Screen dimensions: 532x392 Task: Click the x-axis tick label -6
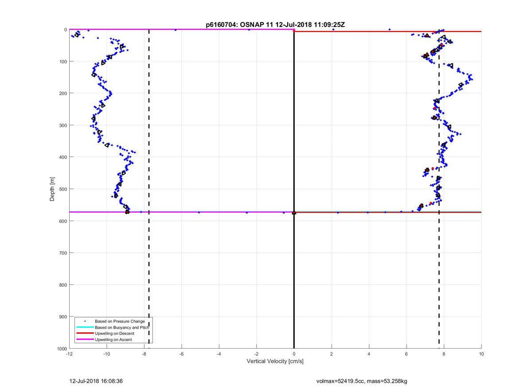(x=181, y=354)
